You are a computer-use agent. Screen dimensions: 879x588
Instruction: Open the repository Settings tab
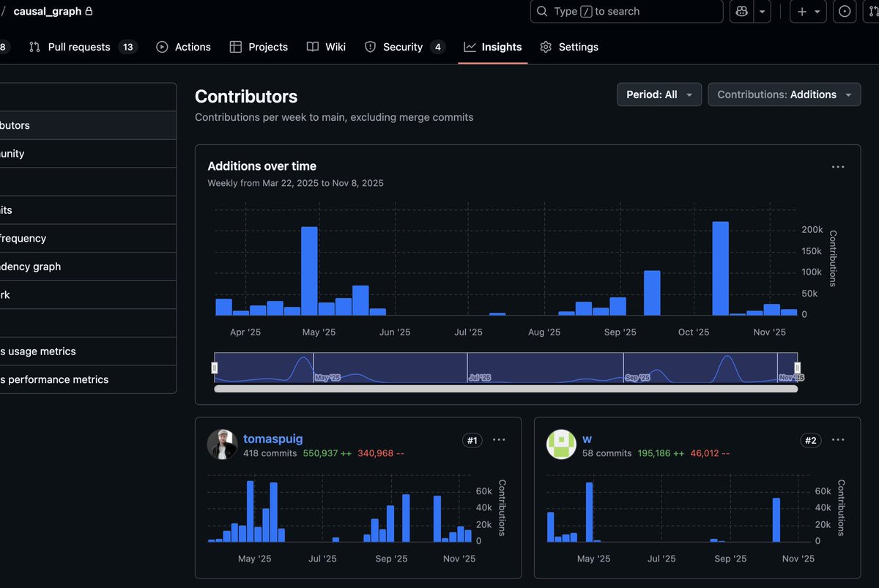pos(569,47)
